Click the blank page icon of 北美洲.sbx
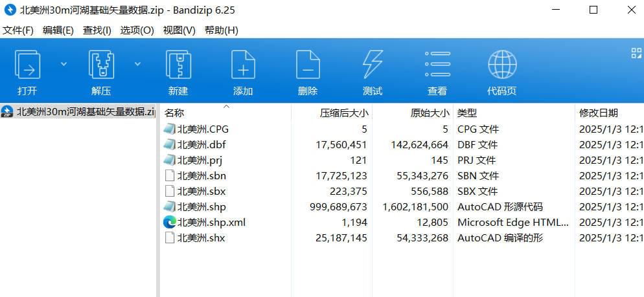 coord(169,192)
